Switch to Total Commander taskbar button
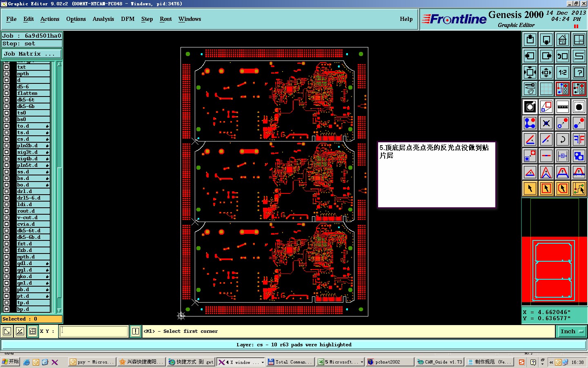This screenshot has height=368, width=588. pos(290,362)
